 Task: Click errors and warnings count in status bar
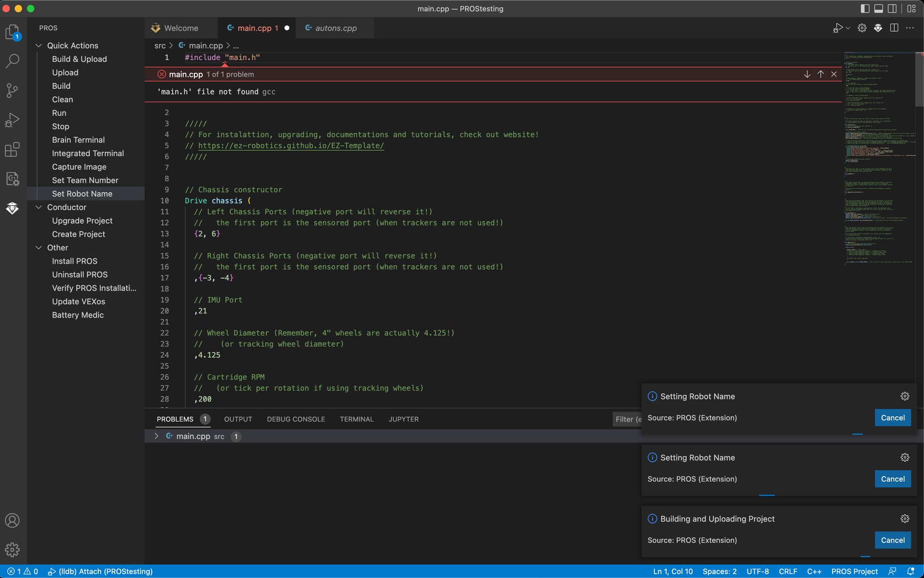23,571
